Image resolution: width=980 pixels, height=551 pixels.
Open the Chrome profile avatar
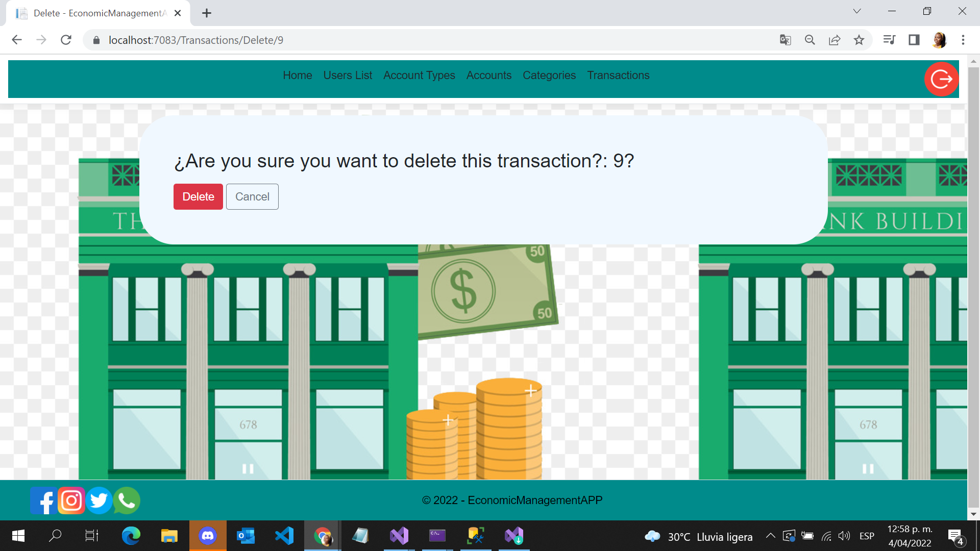click(939, 40)
